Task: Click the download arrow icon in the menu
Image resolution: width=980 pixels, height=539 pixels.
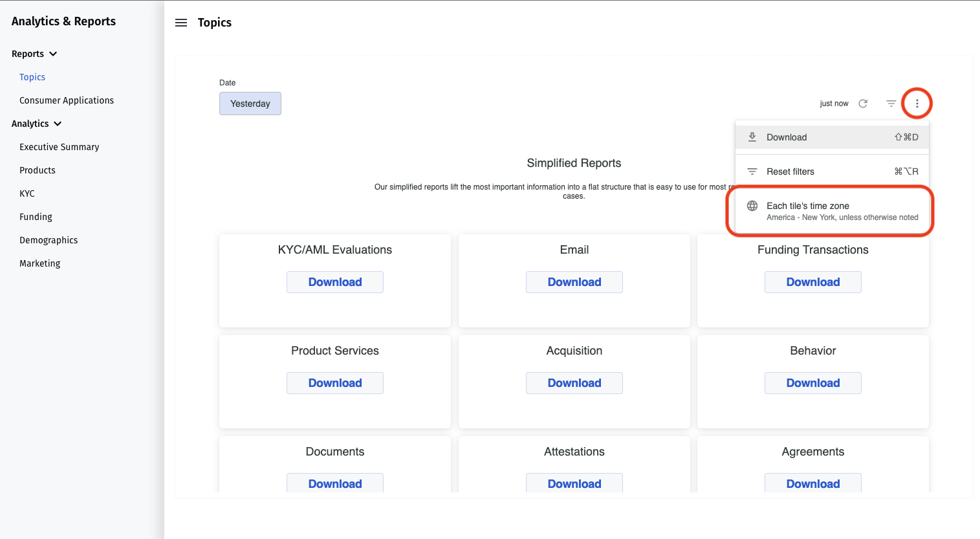Action: tap(752, 137)
